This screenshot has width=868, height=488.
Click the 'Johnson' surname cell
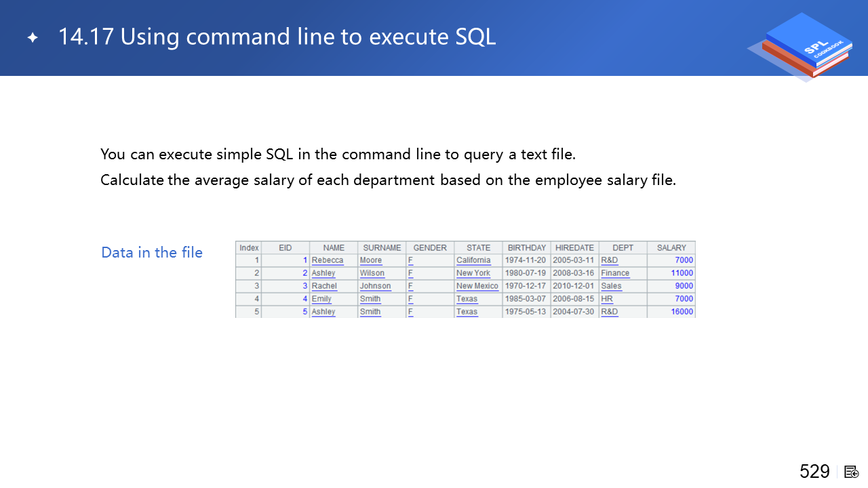[375, 286]
